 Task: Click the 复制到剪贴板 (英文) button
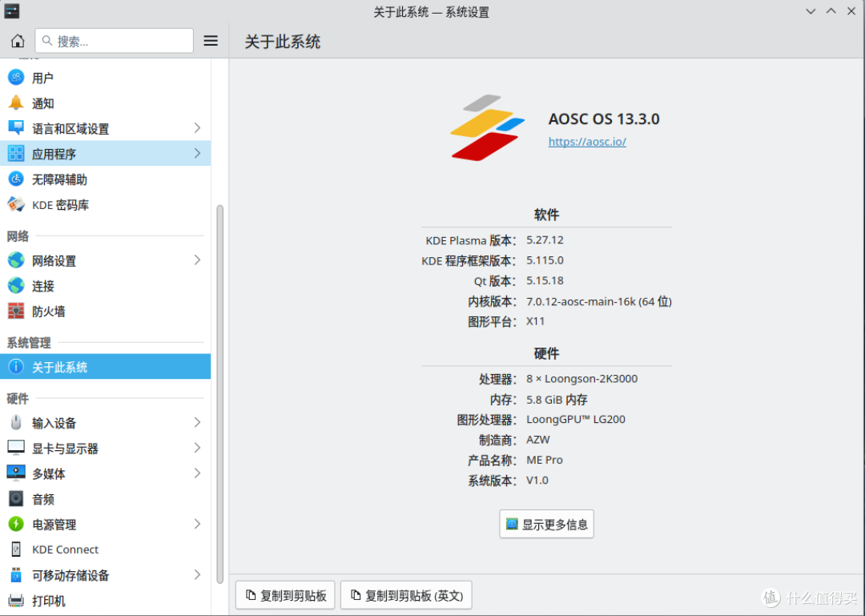[x=406, y=595]
